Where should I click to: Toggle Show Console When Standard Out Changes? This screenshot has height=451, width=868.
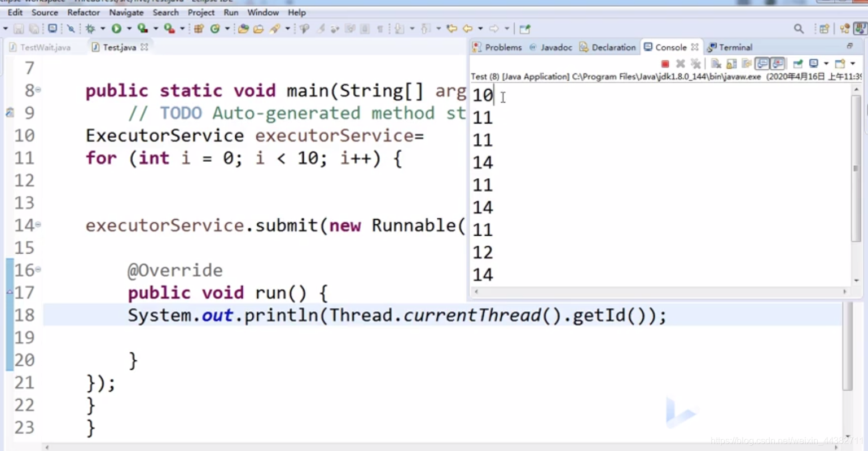pyautogui.click(x=762, y=64)
